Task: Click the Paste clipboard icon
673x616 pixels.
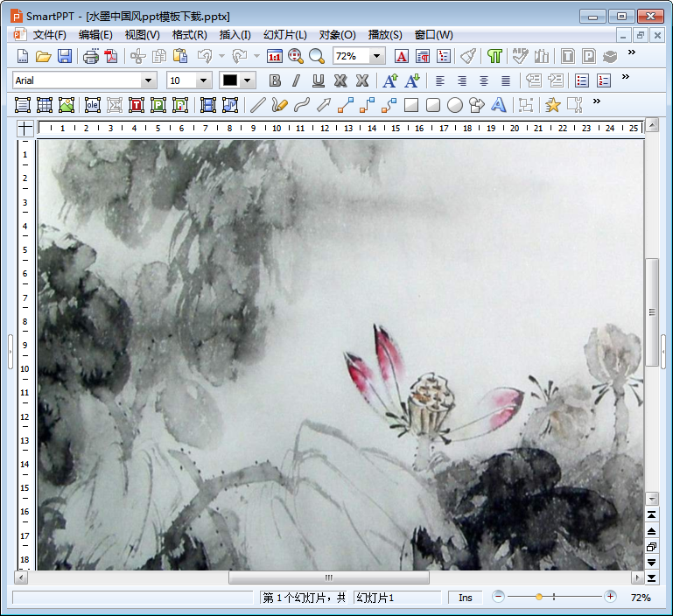Action: [x=180, y=56]
